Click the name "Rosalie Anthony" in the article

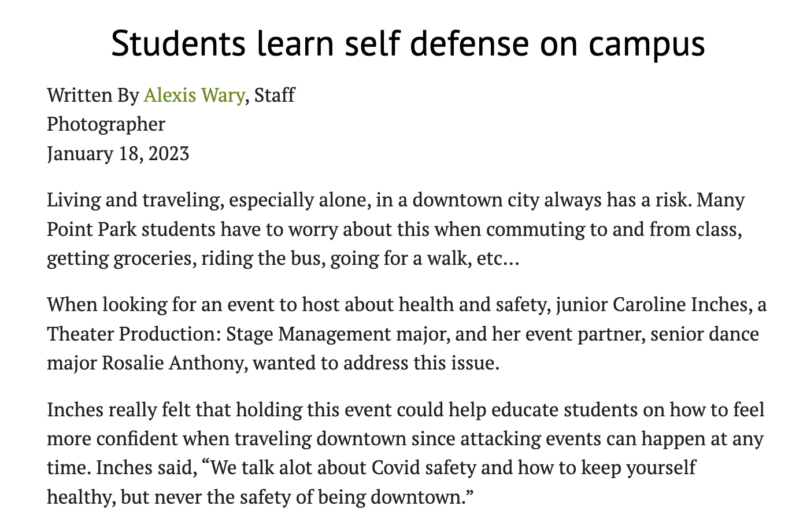coord(175,363)
